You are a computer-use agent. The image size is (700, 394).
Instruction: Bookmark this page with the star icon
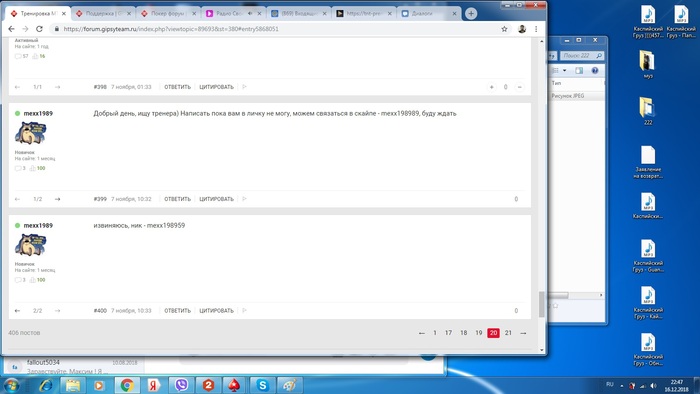(x=504, y=29)
